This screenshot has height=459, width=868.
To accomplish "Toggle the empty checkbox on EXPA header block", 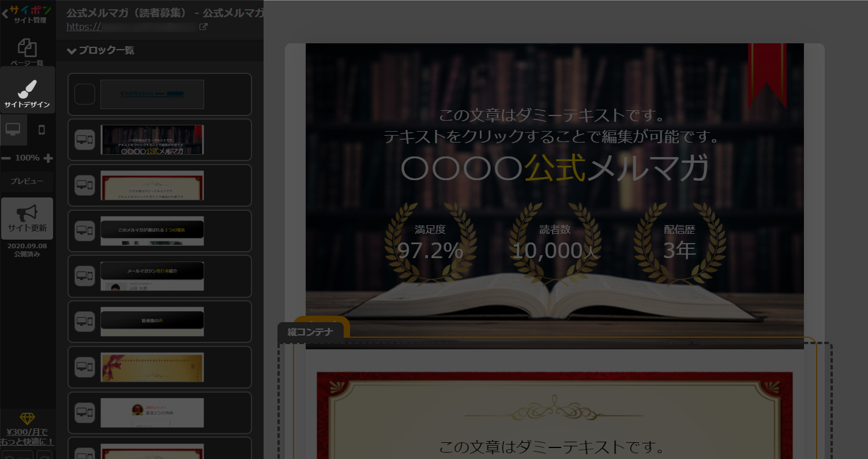I will coord(85,94).
